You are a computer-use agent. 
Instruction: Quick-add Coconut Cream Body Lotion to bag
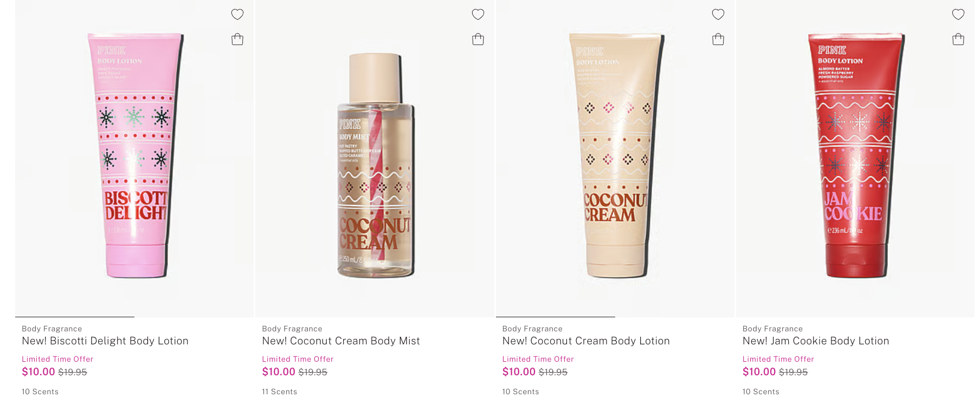tap(718, 40)
